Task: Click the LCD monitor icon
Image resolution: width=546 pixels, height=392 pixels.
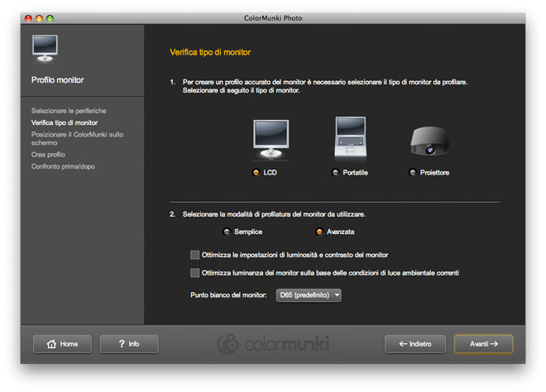Action: [271, 140]
